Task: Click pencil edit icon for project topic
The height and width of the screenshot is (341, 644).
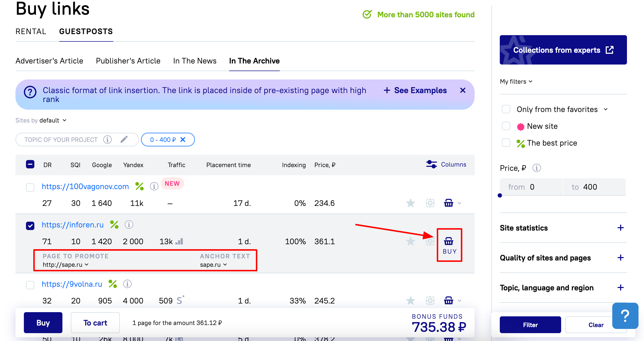Action: pyautogui.click(x=124, y=139)
